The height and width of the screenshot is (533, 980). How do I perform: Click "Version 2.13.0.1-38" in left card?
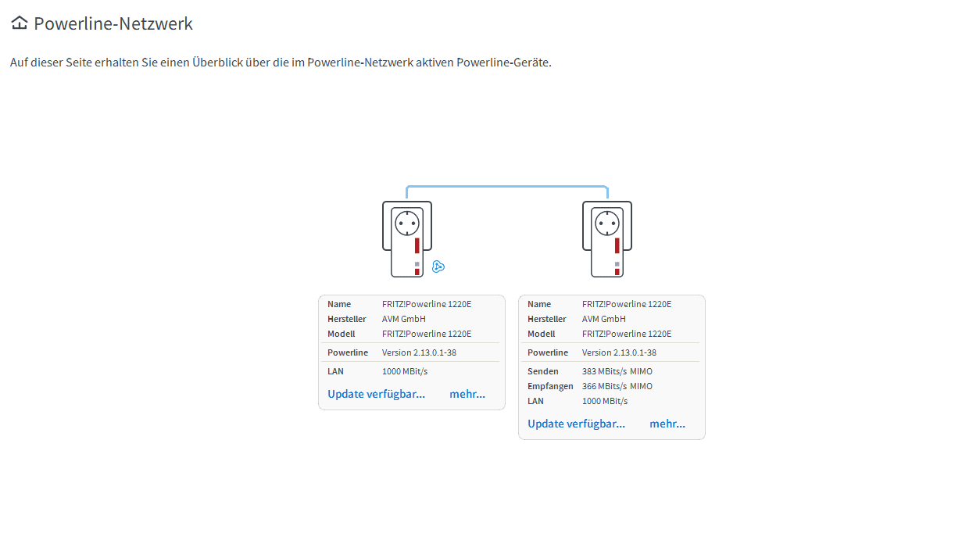point(419,352)
